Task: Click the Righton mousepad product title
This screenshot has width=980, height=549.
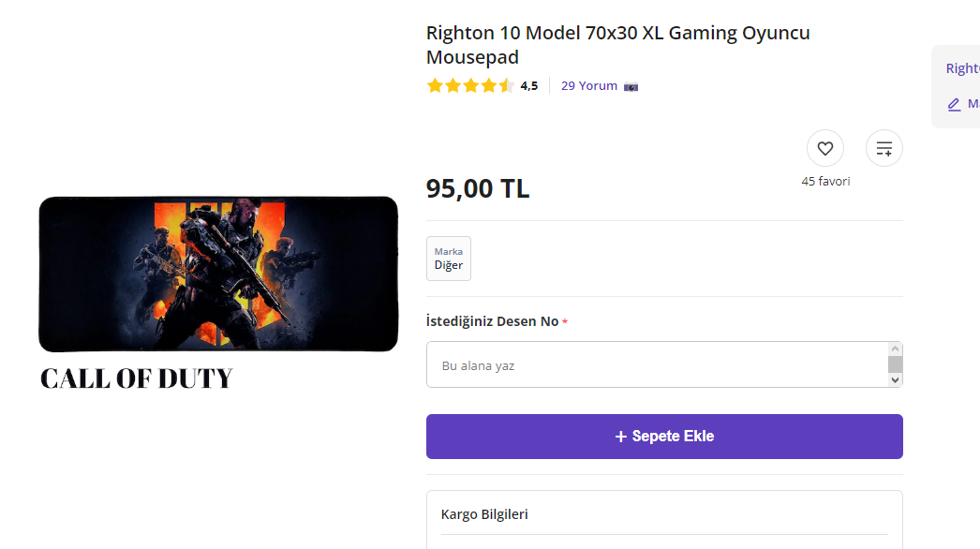Action: (x=617, y=45)
